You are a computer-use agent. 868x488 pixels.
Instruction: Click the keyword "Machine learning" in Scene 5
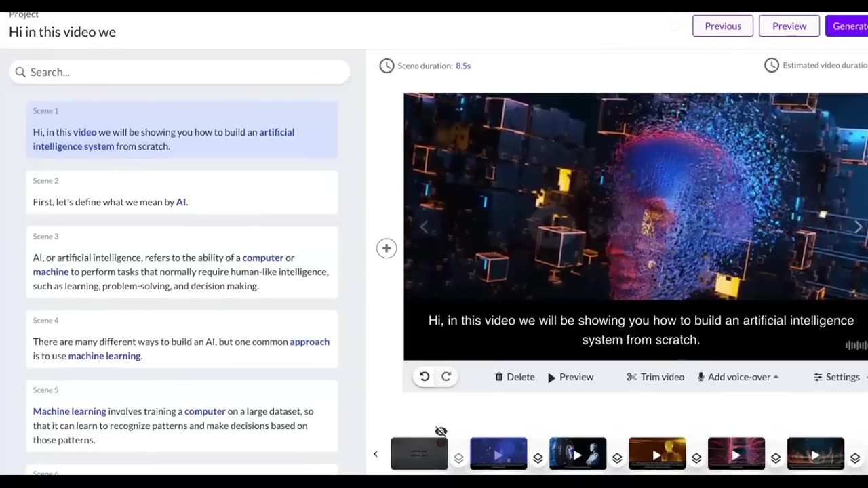point(70,411)
